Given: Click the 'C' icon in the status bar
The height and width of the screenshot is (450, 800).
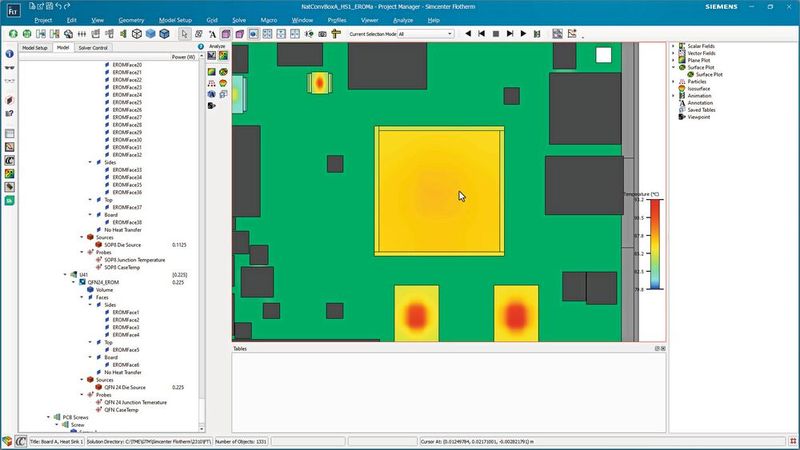Looking at the screenshot, I should [x=20, y=441].
